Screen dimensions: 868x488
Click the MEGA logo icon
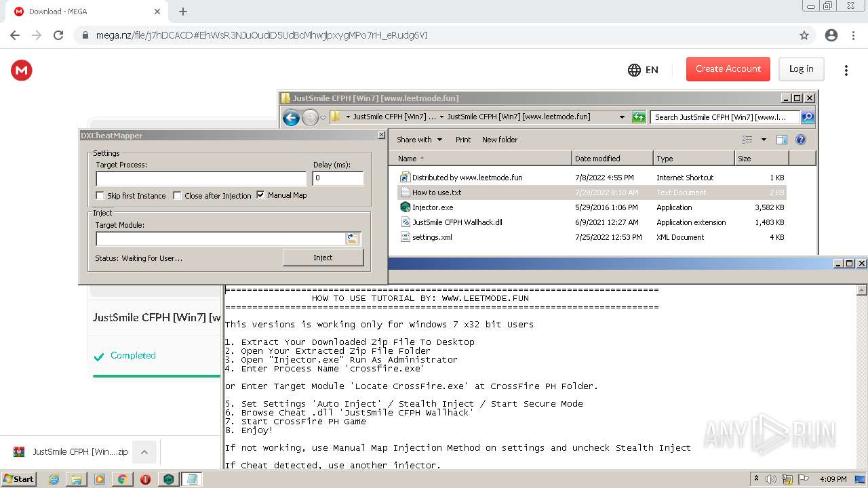[x=22, y=70]
